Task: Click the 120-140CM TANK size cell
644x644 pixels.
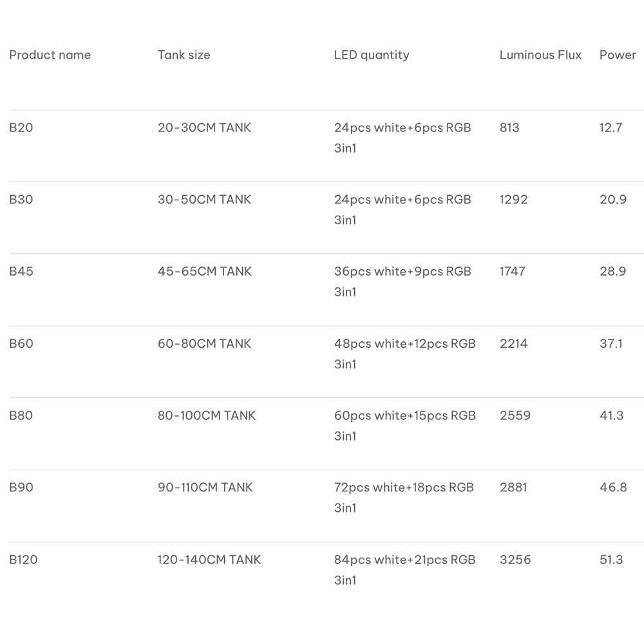Action: (x=209, y=560)
